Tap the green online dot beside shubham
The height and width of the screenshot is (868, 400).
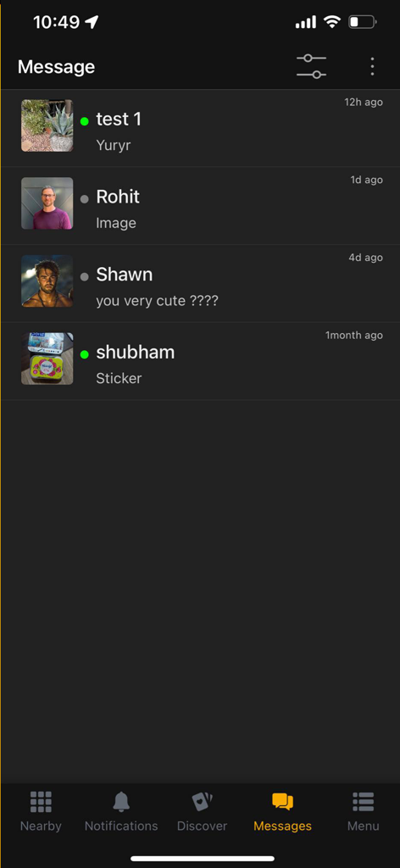[x=84, y=354]
